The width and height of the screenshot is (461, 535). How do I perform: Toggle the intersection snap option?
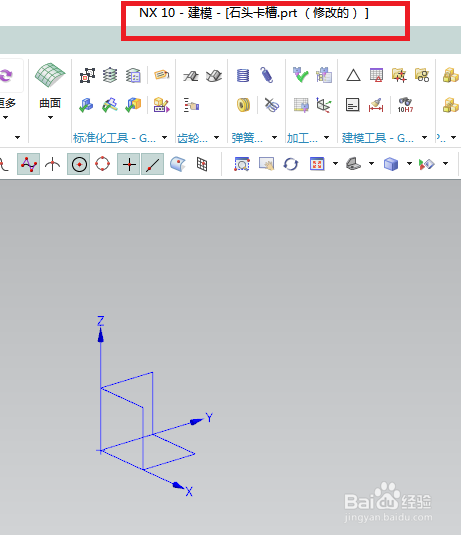(x=52, y=164)
